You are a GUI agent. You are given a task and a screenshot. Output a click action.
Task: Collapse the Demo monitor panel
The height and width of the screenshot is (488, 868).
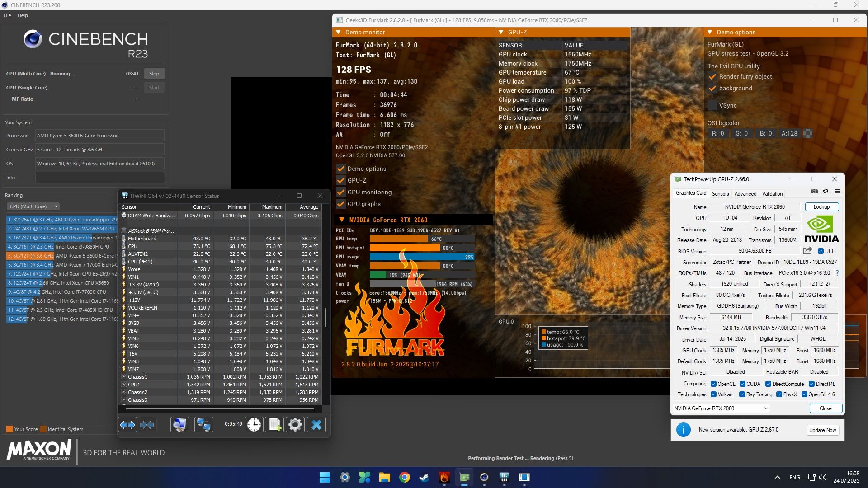tap(338, 32)
